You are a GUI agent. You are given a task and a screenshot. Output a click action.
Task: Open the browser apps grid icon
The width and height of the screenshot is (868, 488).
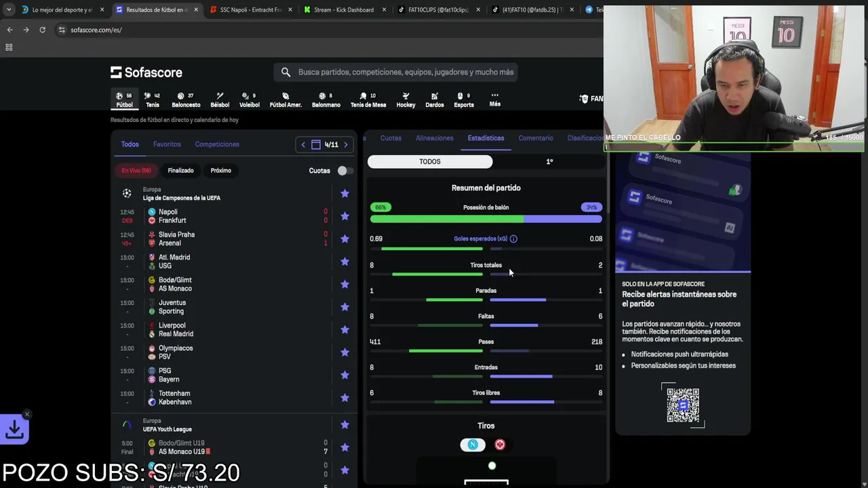coord(9,47)
